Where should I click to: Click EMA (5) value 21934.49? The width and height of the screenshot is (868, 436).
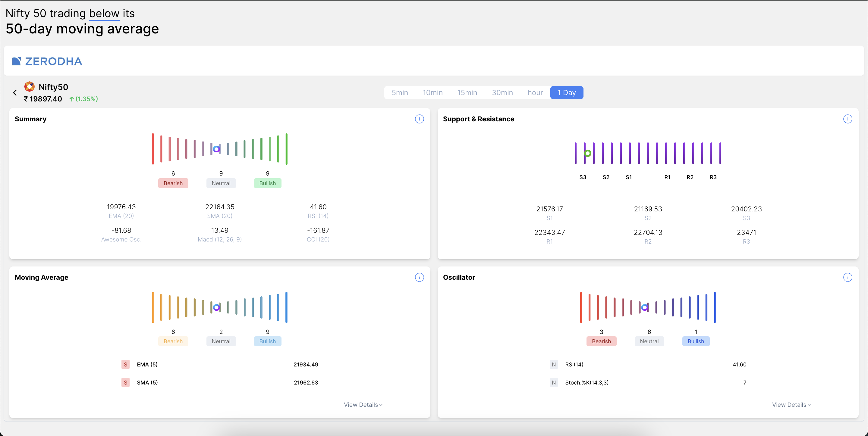306,364
